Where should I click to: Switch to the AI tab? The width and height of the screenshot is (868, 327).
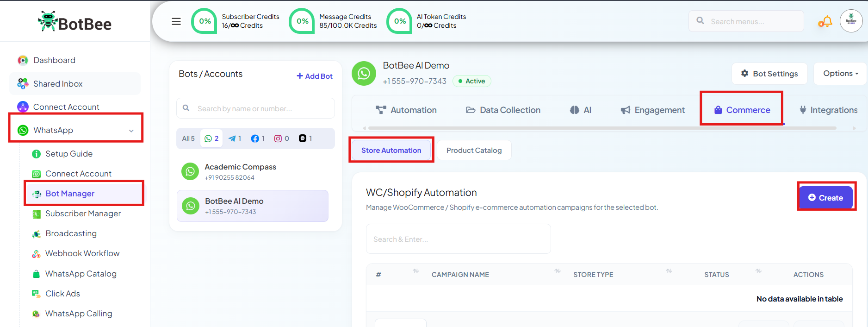tap(581, 110)
